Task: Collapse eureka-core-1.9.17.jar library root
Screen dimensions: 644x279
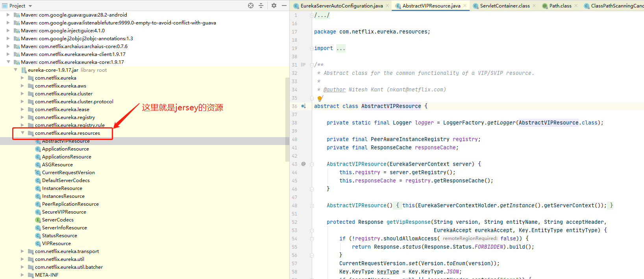Action: [x=15, y=70]
